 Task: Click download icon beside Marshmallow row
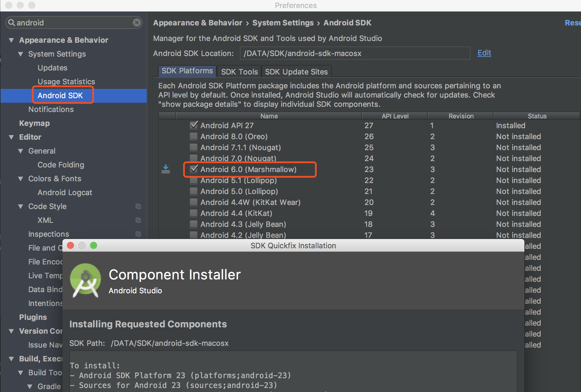pos(166,169)
